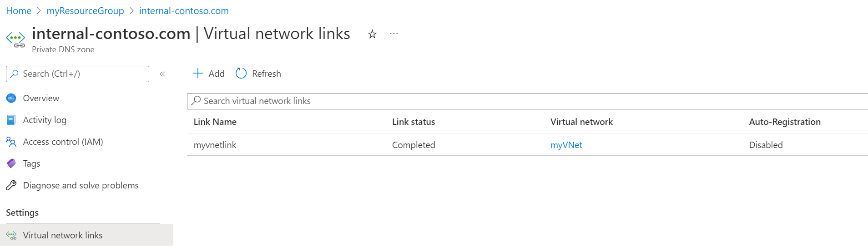Click the Refresh circular arrow icon
The image size is (868, 247).
(241, 74)
